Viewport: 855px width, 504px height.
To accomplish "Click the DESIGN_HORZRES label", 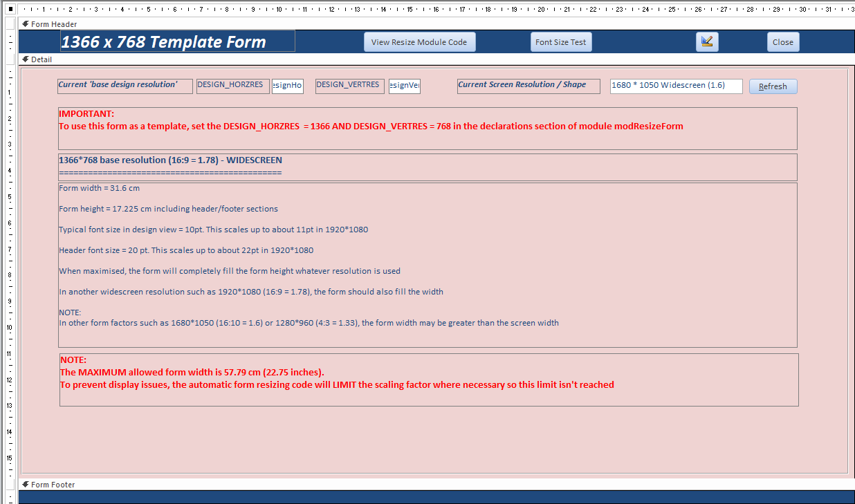I will [233, 86].
